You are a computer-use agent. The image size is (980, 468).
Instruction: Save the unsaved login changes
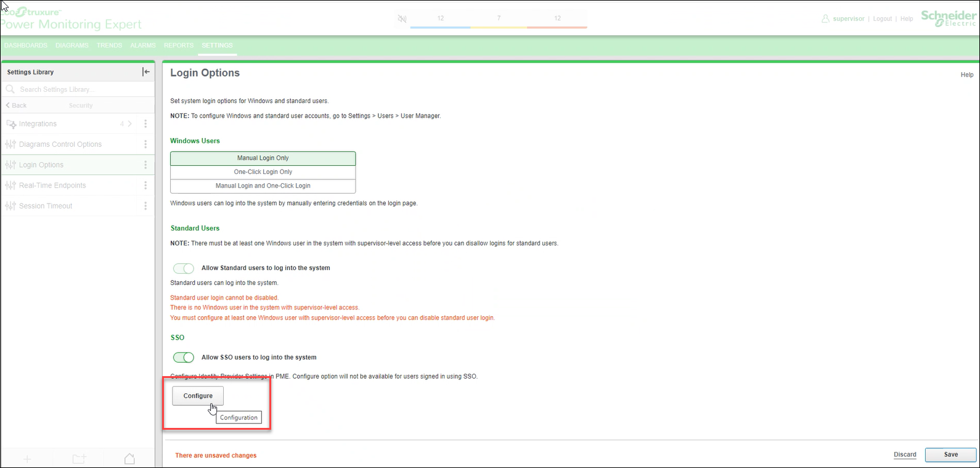pos(950,454)
